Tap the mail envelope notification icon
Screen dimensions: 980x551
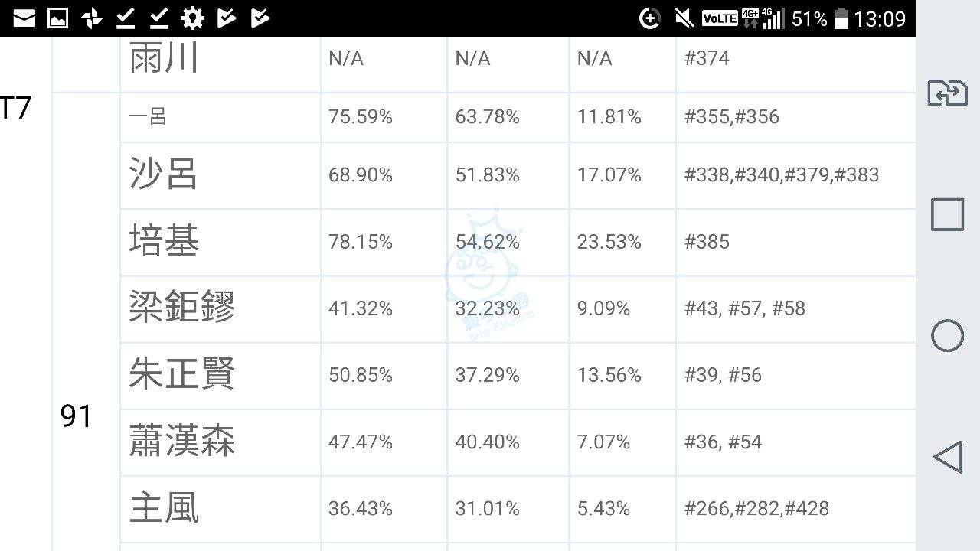point(24,18)
